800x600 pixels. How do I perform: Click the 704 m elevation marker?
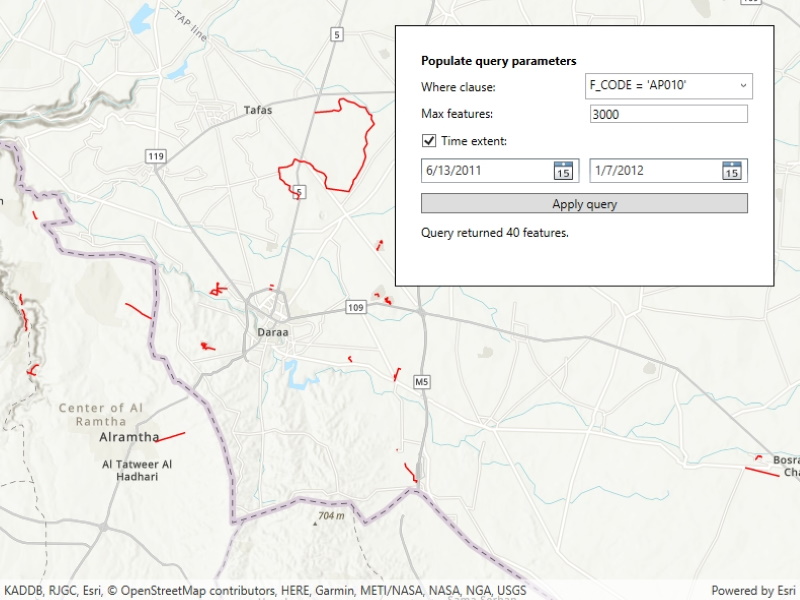tap(329, 517)
